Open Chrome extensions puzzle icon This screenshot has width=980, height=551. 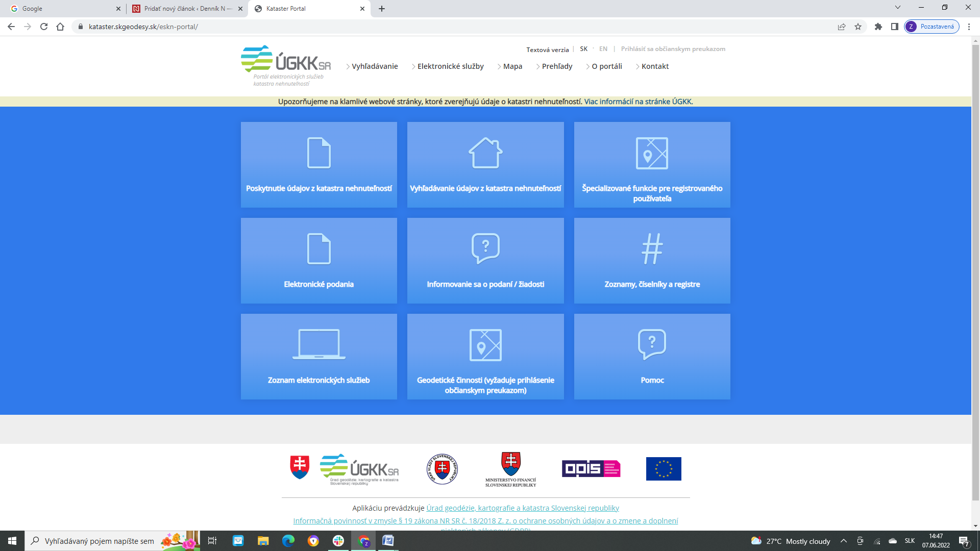tap(878, 27)
